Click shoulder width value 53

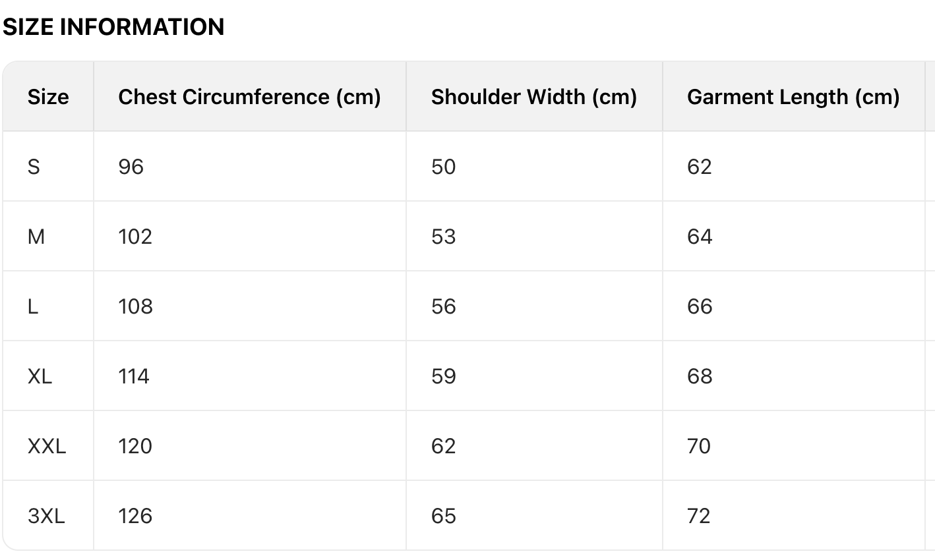click(x=443, y=237)
